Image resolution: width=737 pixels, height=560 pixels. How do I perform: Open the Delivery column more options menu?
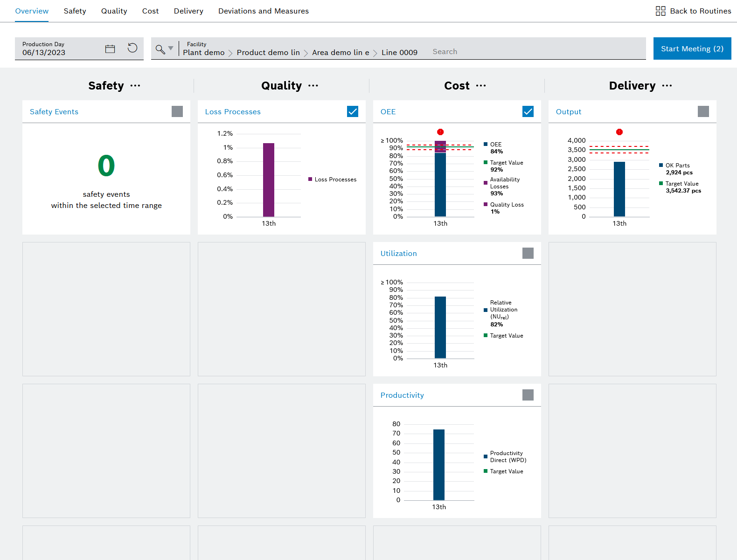667,86
